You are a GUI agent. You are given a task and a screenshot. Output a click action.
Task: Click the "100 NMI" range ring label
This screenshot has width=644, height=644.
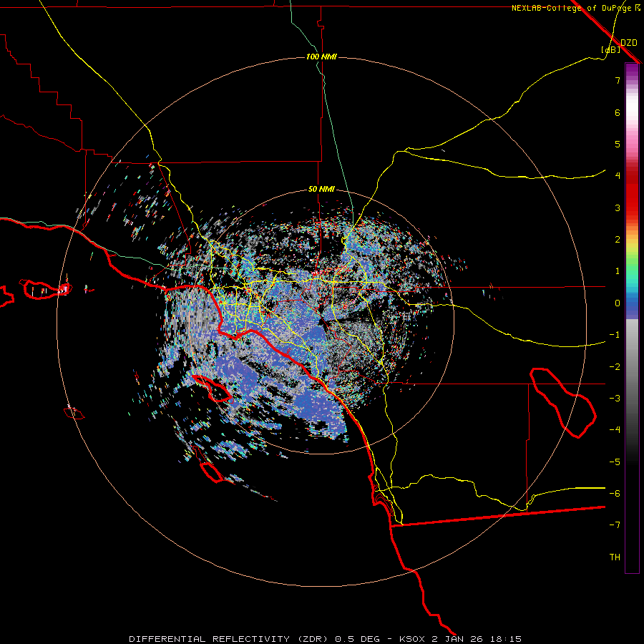pyautogui.click(x=321, y=57)
